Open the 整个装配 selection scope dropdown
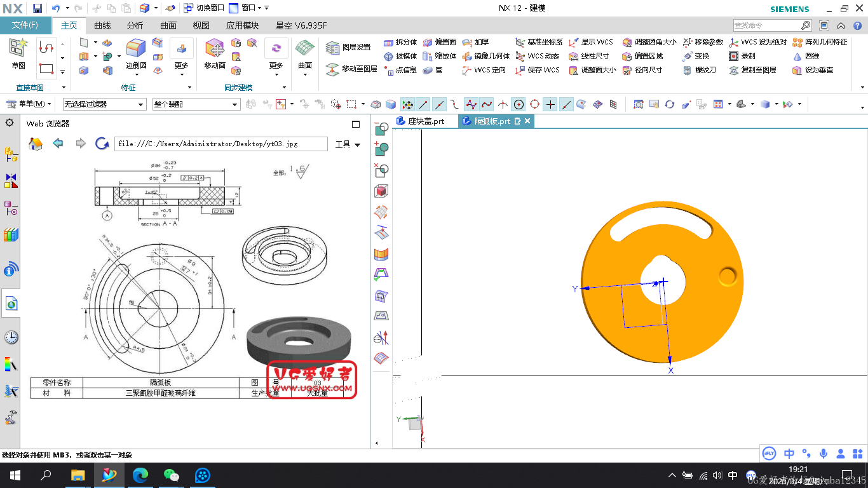 tap(195, 104)
